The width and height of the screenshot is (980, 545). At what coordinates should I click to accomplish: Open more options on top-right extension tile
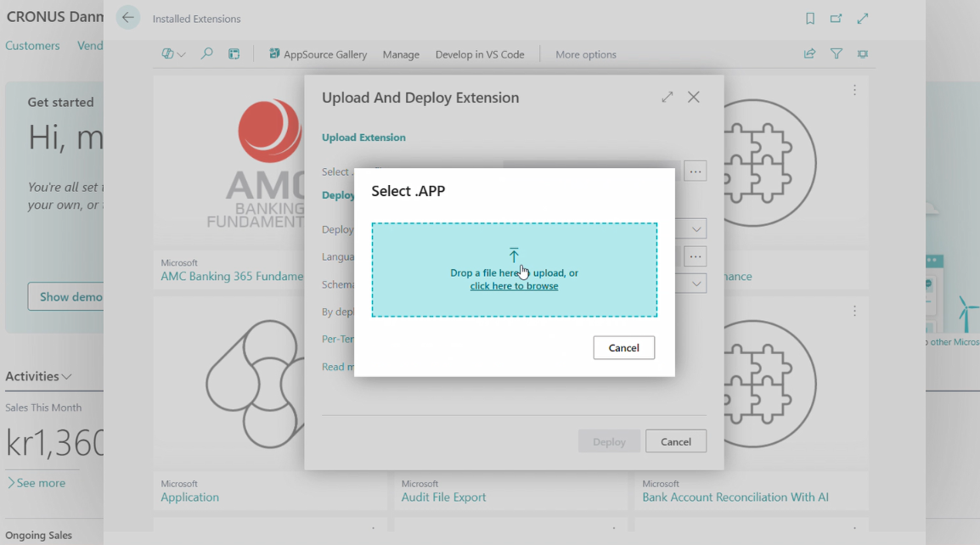[854, 90]
